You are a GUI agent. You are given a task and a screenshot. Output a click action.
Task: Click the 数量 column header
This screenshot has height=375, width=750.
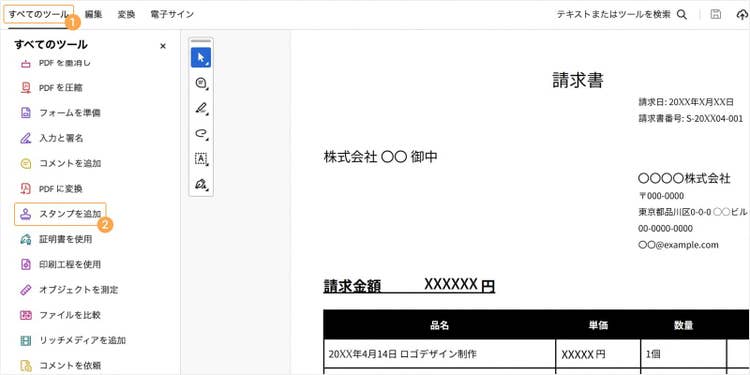[684, 325]
